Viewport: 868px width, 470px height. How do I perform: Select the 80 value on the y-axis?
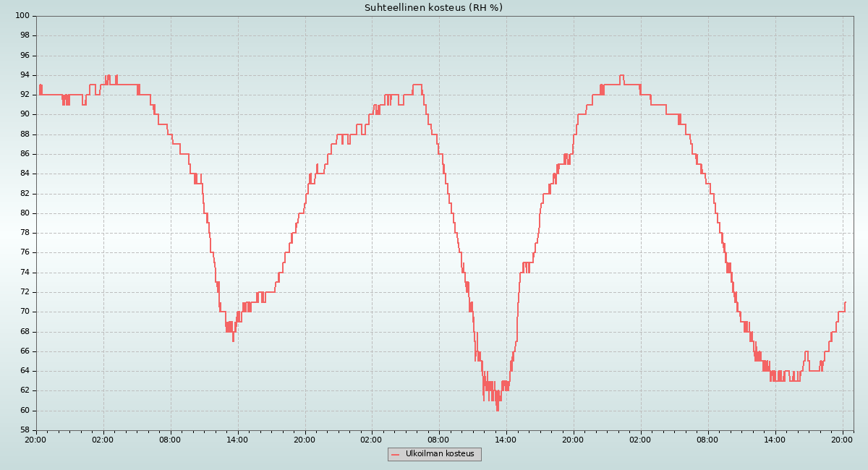pyautogui.click(x=24, y=213)
